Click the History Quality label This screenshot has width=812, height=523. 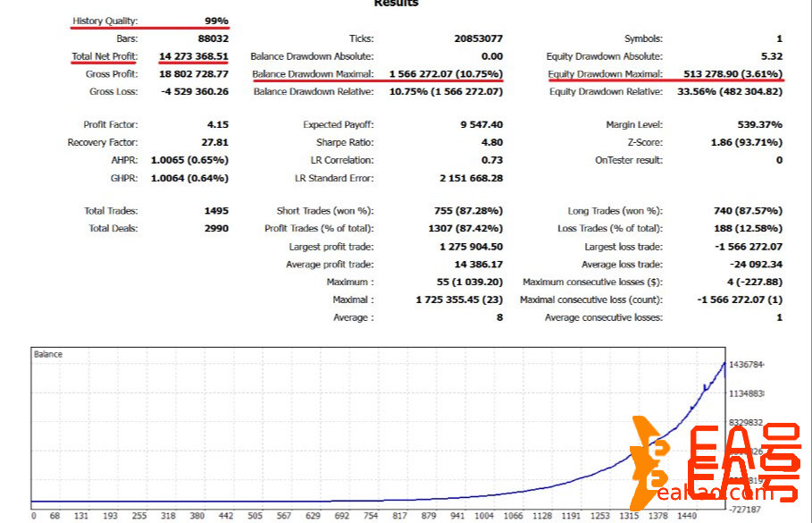click(105, 21)
